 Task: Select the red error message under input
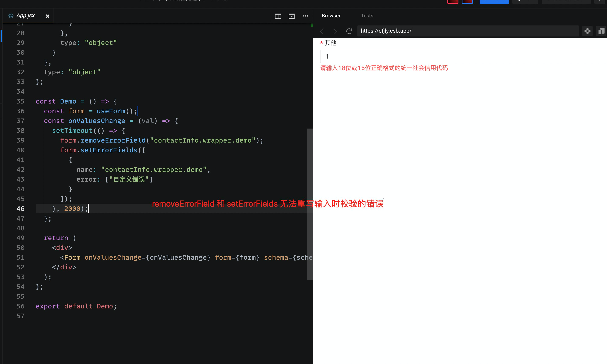point(384,68)
